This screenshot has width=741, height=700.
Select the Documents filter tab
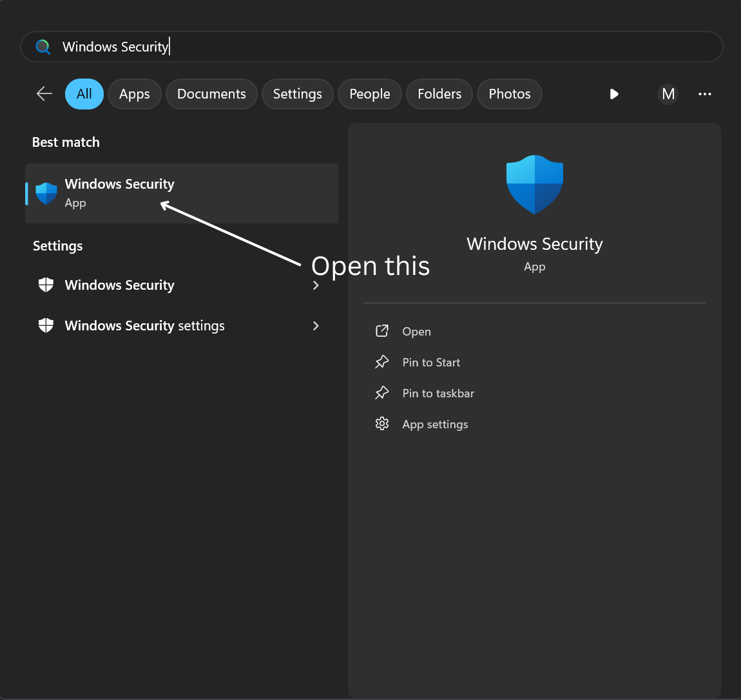[x=211, y=94]
